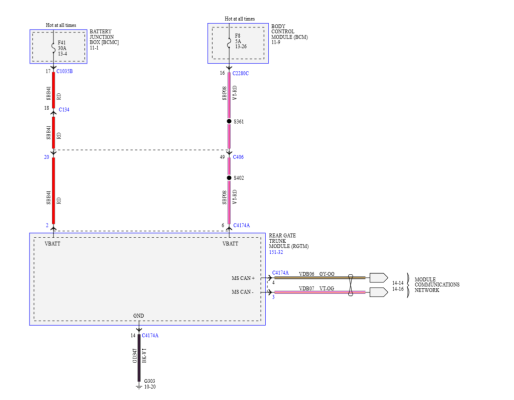Screen dimensions: 514x400
Task: Click blue pin 3 under MS CAN - wire
Action: pyautogui.click(x=273, y=297)
